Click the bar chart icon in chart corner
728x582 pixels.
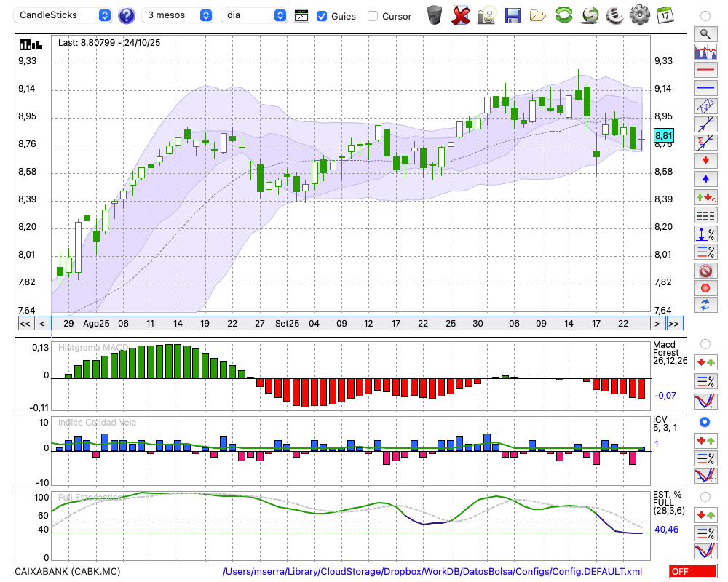(x=31, y=44)
